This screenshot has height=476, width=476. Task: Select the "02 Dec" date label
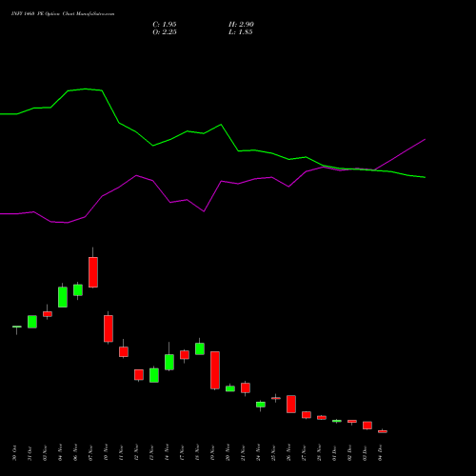[349, 453]
